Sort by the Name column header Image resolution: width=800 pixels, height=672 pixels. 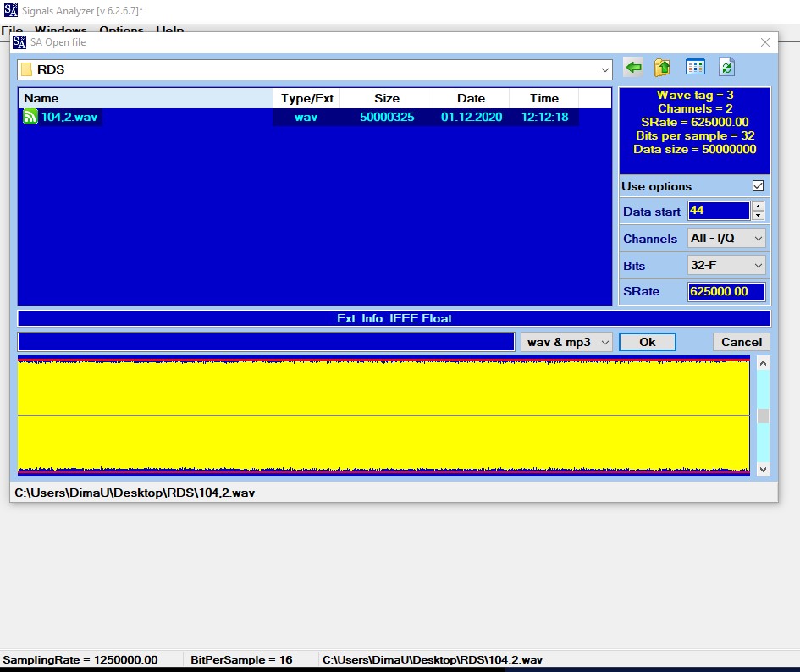146,98
